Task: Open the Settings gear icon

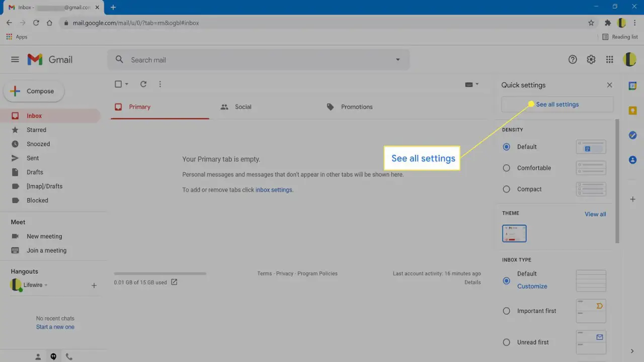Action: pyautogui.click(x=591, y=59)
